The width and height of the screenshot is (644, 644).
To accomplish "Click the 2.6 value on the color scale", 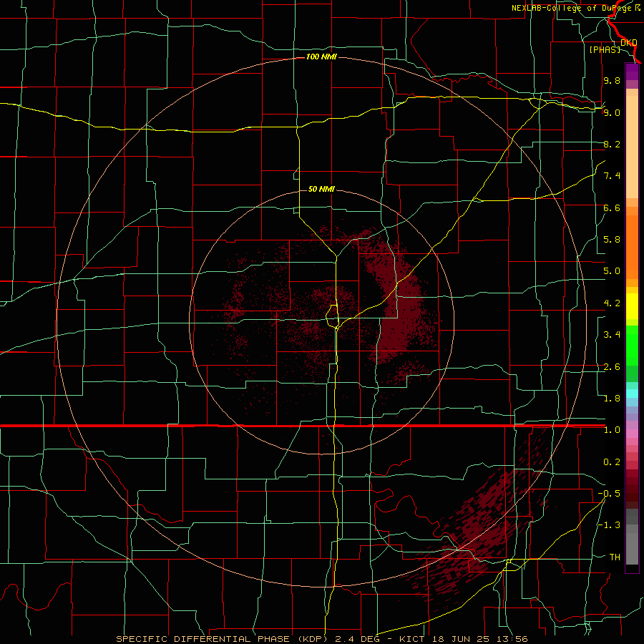I will tap(612, 367).
